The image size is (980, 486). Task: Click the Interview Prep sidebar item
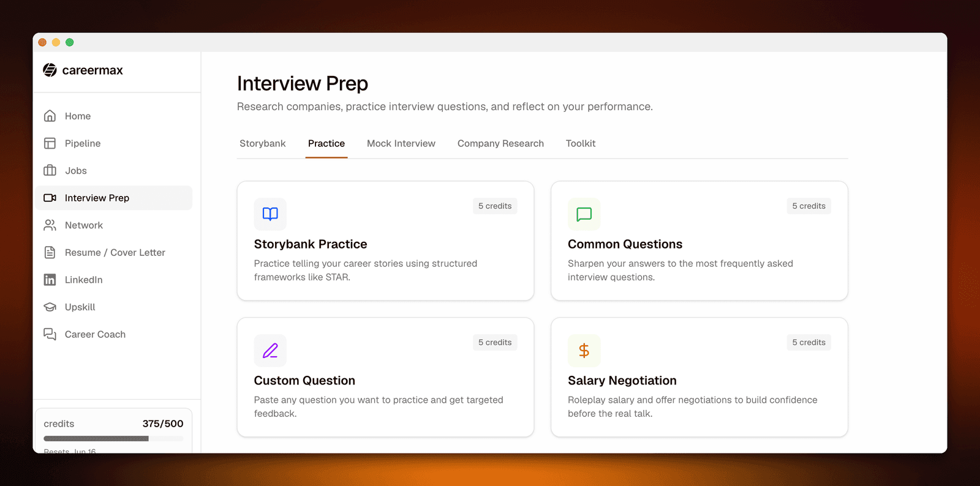coord(114,198)
